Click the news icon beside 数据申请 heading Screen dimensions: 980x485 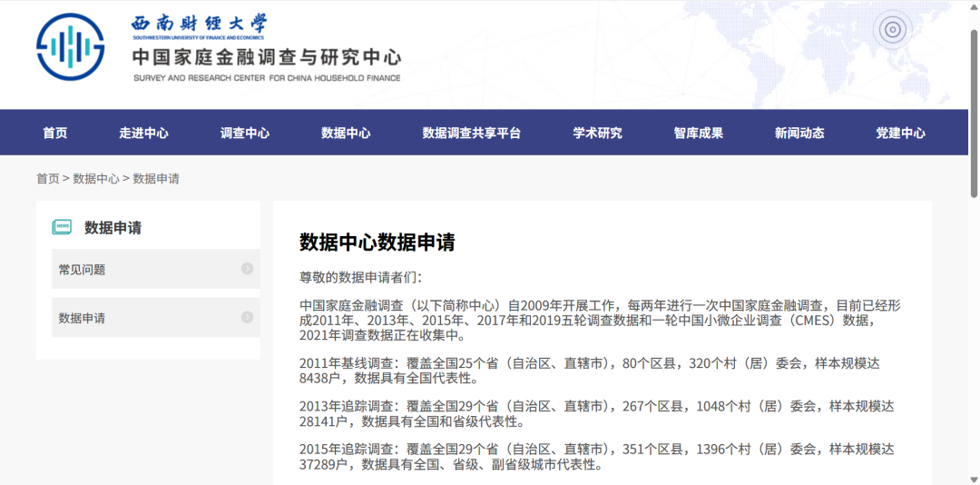(62, 227)
